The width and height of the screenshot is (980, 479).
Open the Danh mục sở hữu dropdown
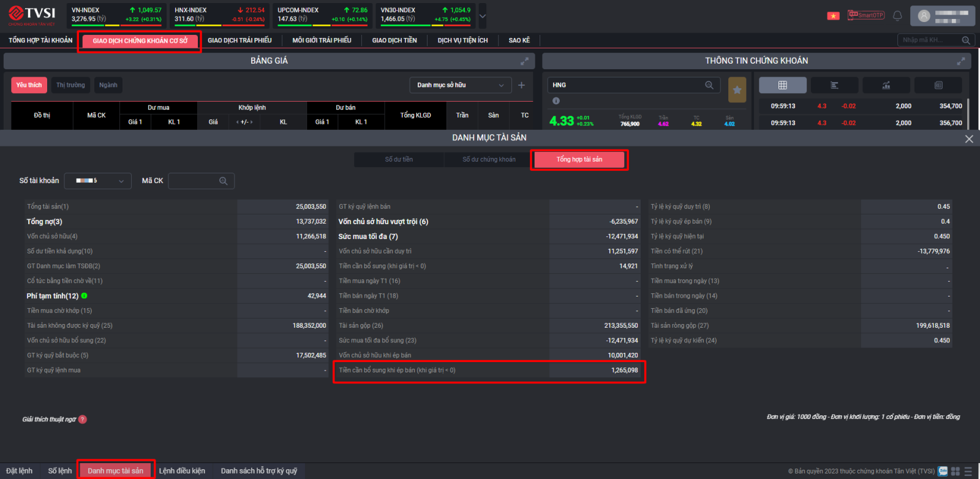click(460, 85)
